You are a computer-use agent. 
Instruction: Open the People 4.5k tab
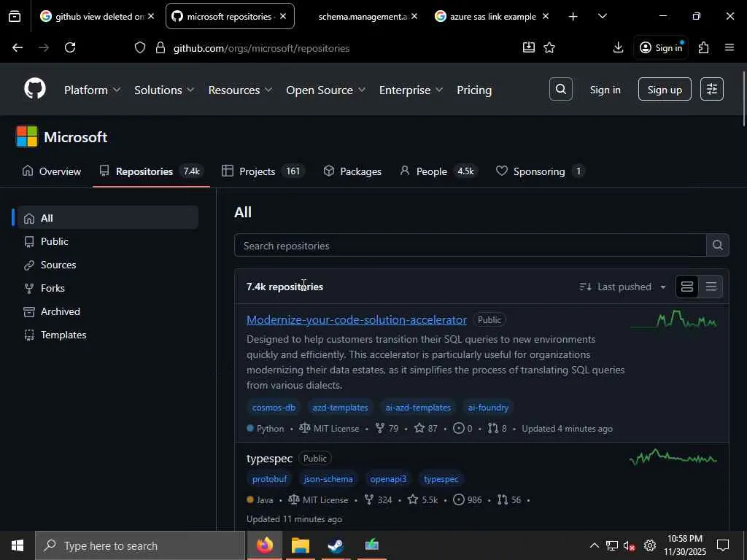point(438,171)
